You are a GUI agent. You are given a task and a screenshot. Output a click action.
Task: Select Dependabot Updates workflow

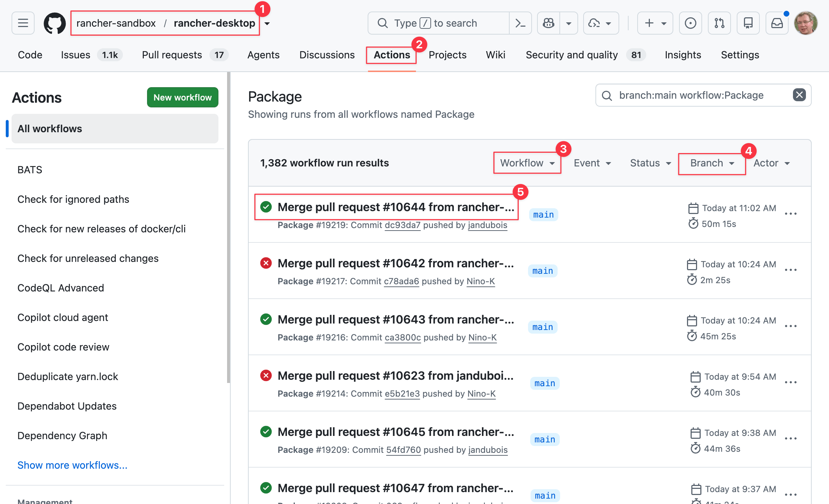(115, 406)
